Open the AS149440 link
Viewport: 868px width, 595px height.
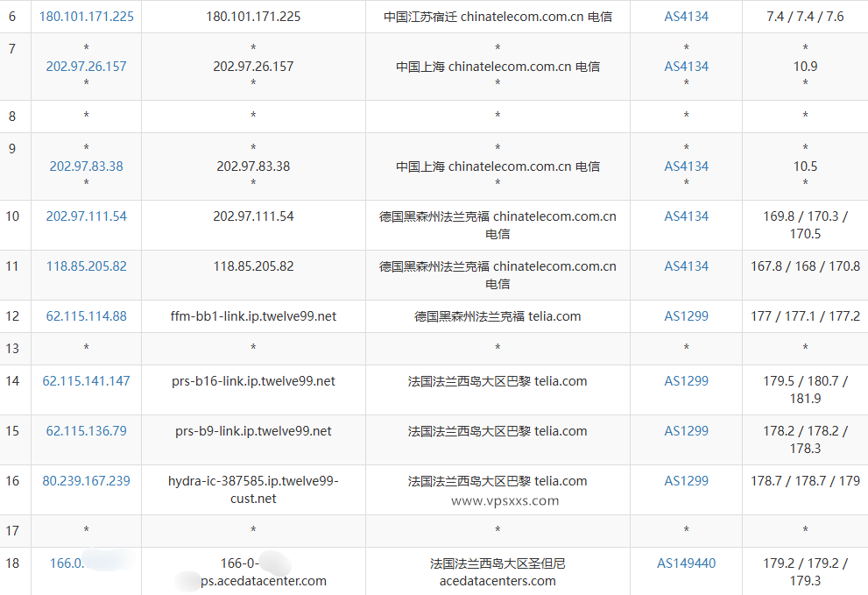(x=687, y=563)
